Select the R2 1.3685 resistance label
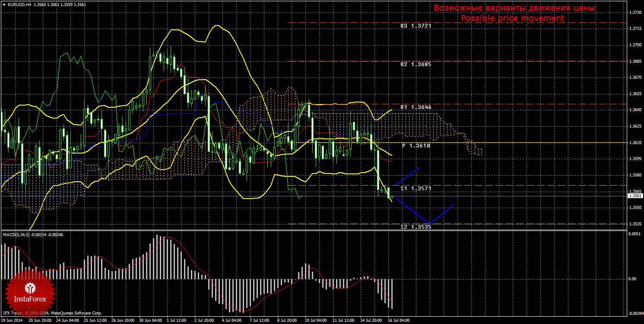 [x=416, y=64]
